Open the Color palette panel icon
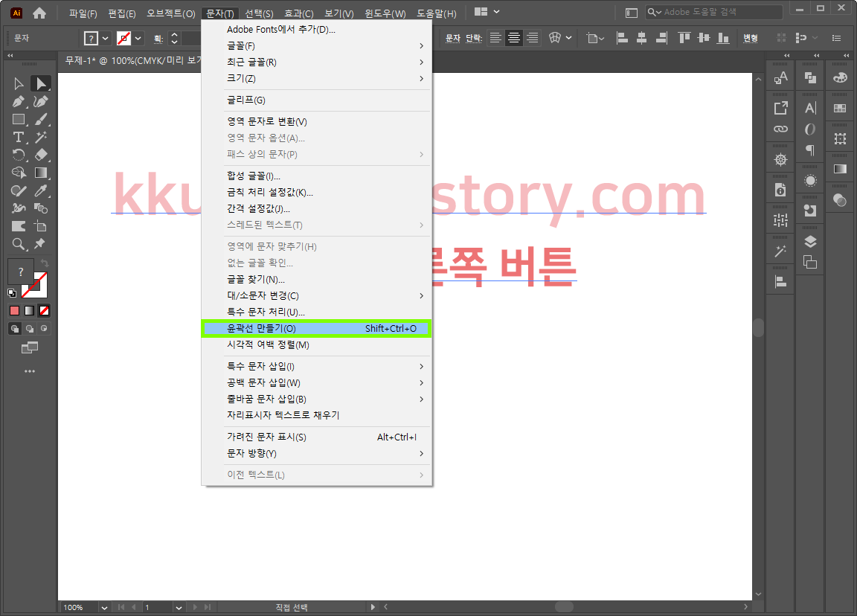The image size is (857, 616). point(840,78)
